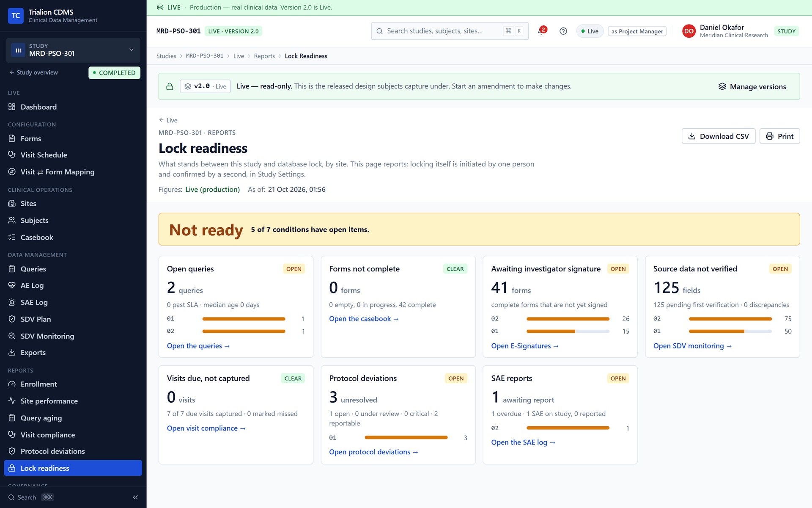Click the SAE Log siren icon
This screenshot has height=508, width=812.
pos(12,302)
